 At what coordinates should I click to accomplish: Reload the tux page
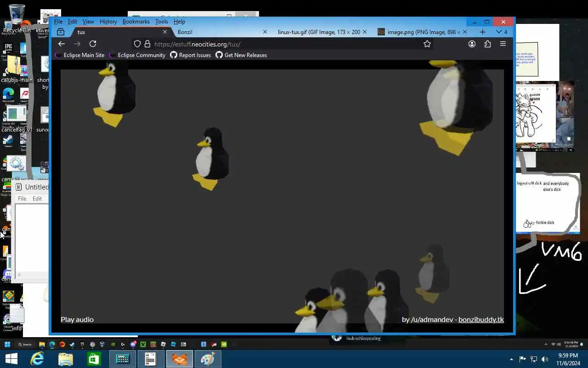click(93, 44)
